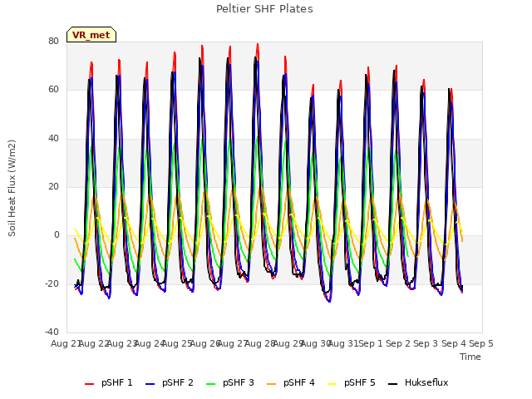This screenshot has width=532, height=399.
Task: Click the 60 y-axis tick label
Action: [x=53, y=90]
